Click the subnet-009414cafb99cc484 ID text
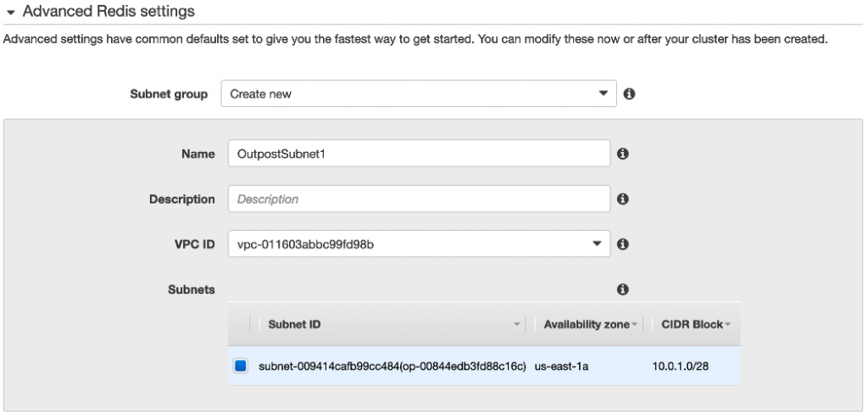 coord(392,367)
